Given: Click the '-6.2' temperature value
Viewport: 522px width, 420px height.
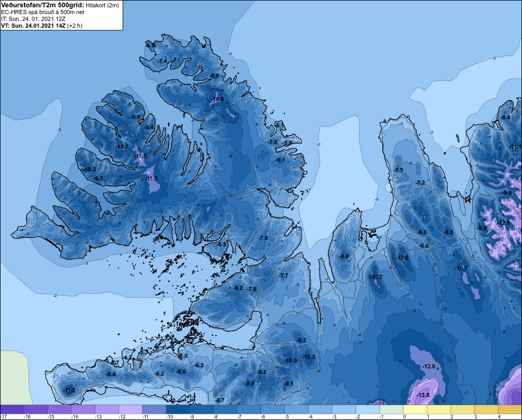Looking at the screenshot, I should [160, 374].
